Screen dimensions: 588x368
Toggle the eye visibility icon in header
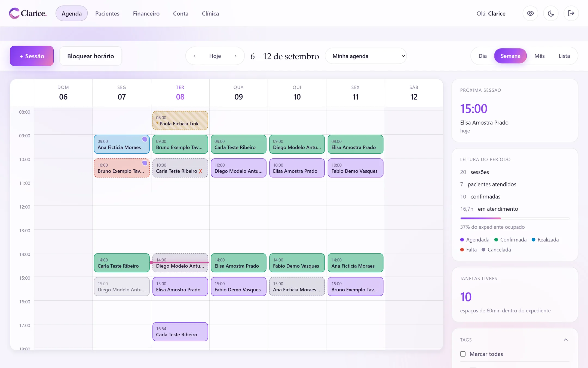530,13
